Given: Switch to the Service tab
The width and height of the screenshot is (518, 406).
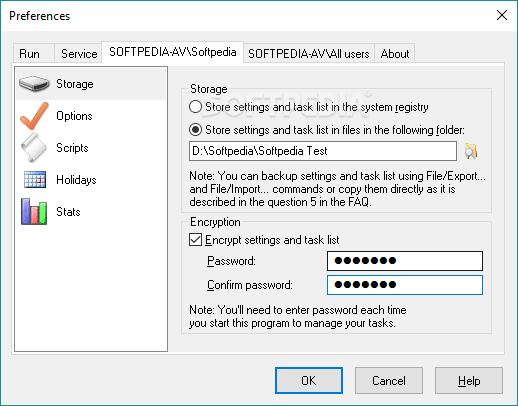Looking at the screenshot, I should [x=78, y=53].
